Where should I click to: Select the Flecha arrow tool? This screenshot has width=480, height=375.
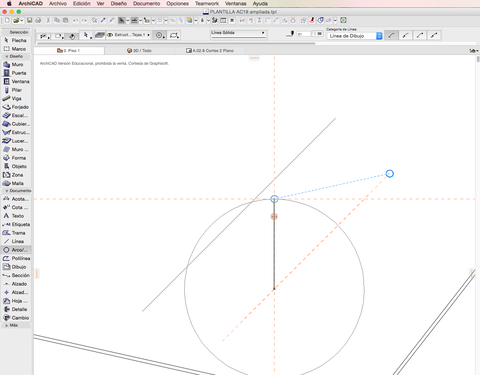16,40
